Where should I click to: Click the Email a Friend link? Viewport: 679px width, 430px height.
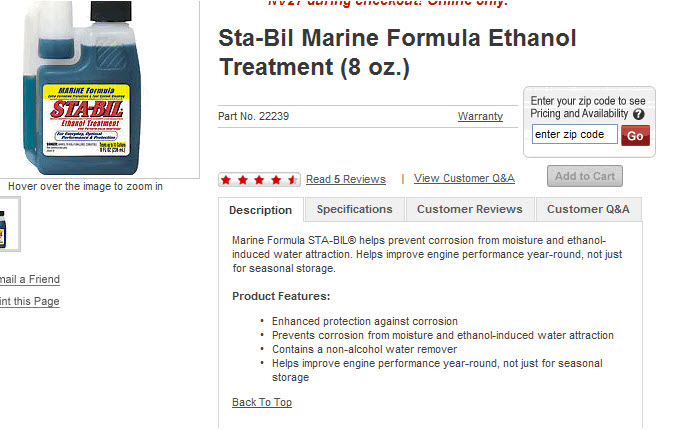(x=29, y=279)
